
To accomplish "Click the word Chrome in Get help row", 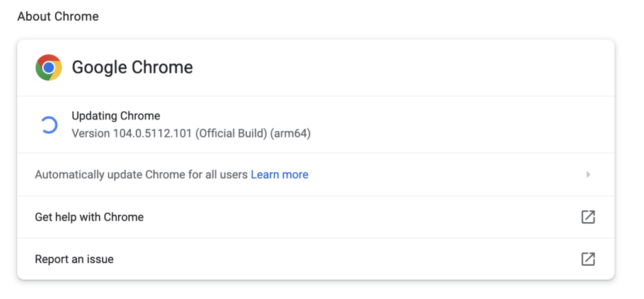I will [124, 217].
